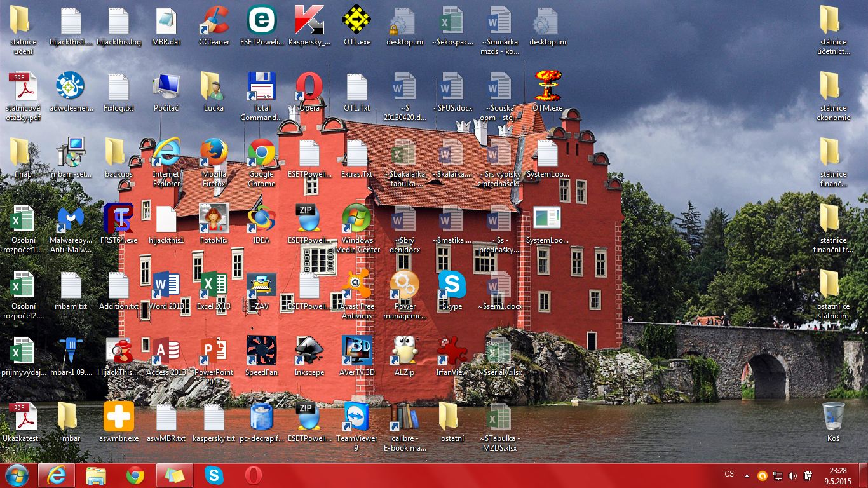
Task: Open Access 2013 desktop shortcut
Action: point(166,356)
